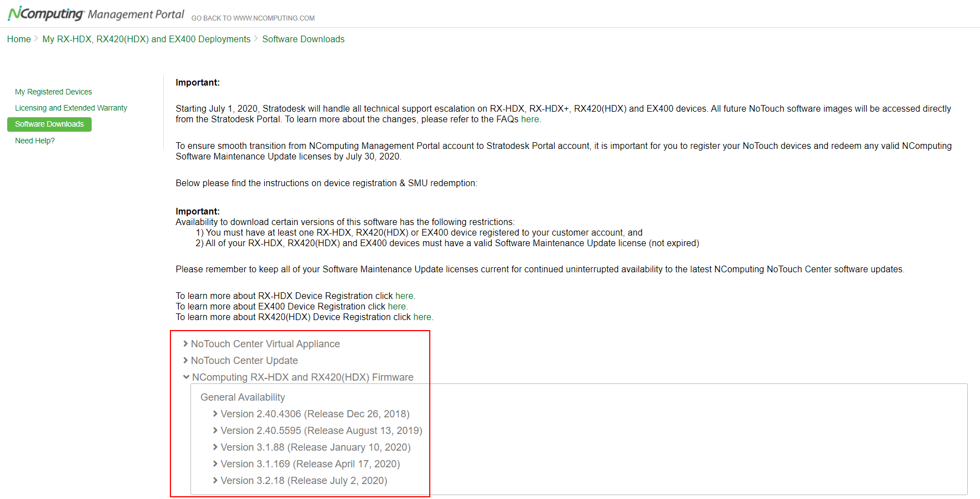Click the NComputing Management Portal logo
Image resolution: width=980 pixels, height=499 pixels.
pyautogui.click(x=96, y=14)
